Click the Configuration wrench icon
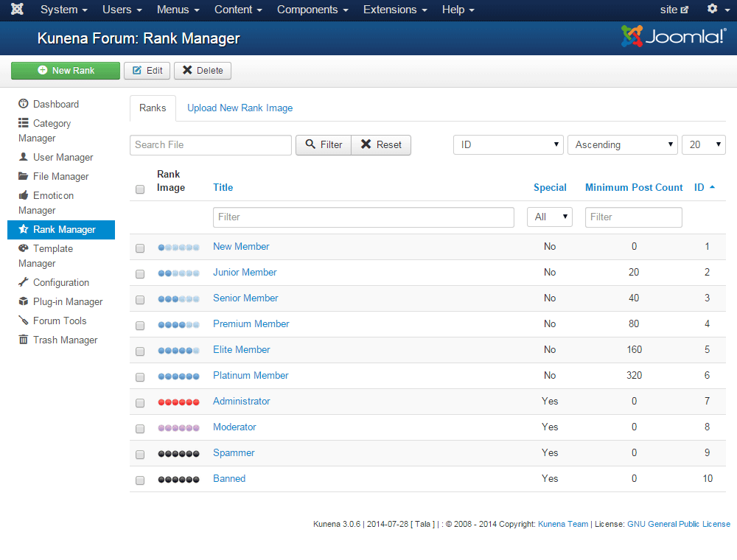This screenshot has width=737, height=560. (23, 282)
